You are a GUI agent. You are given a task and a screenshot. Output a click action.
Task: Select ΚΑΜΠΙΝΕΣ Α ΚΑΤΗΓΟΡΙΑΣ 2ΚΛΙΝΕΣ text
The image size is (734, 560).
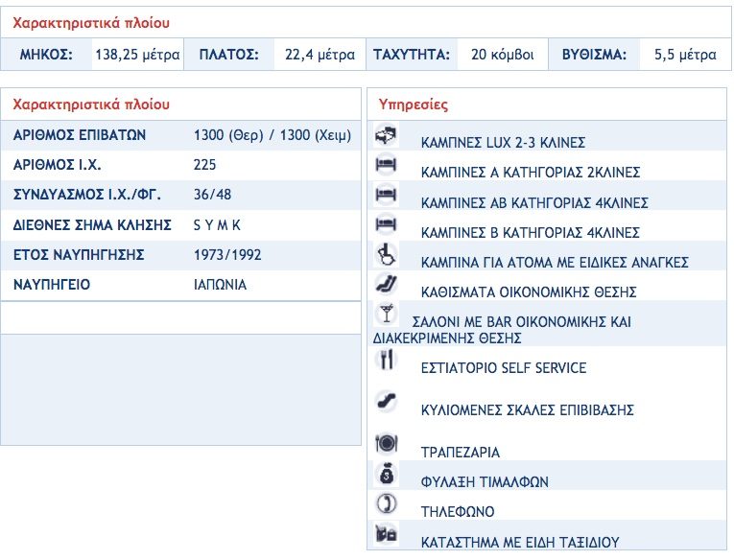(530, 173)
